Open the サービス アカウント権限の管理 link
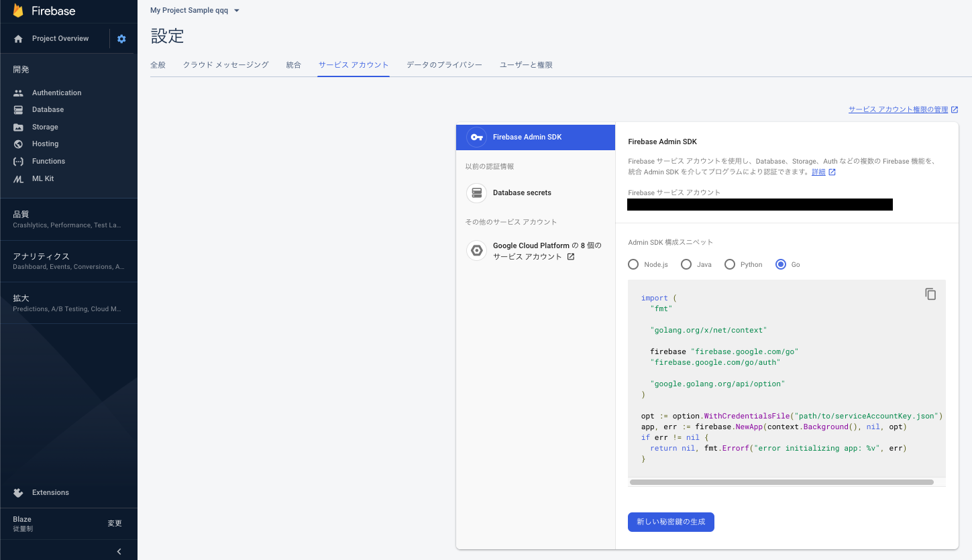The image size is (972, 560). click(898, 109)
